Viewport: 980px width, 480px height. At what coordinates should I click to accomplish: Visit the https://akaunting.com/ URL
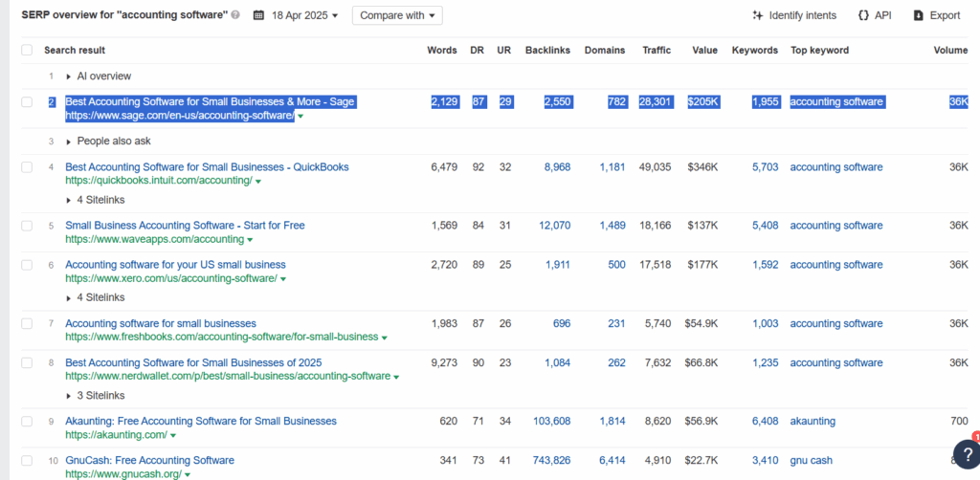[116, 435]
